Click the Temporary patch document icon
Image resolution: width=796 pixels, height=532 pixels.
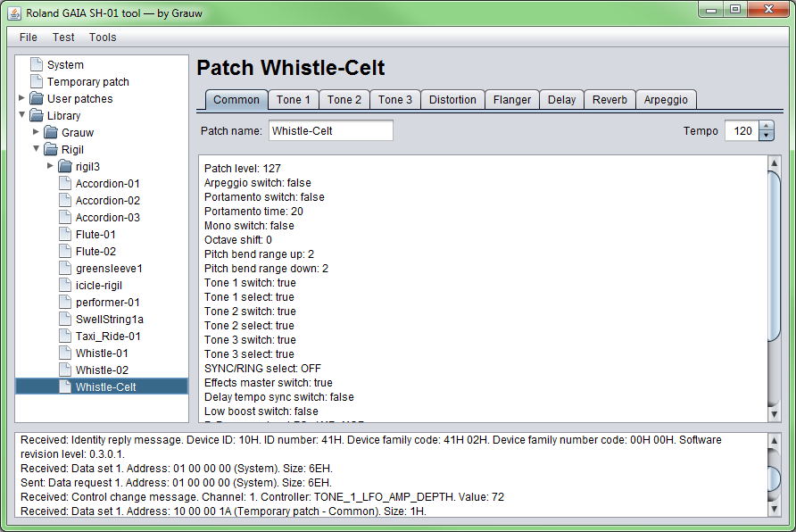click(36, 81)
